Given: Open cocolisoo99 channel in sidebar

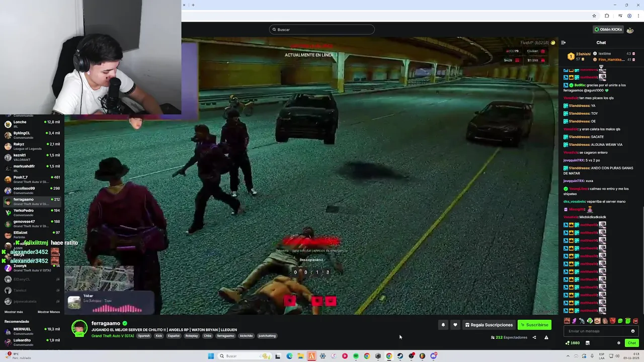Looking at the screenshot, I should [32, 191].
